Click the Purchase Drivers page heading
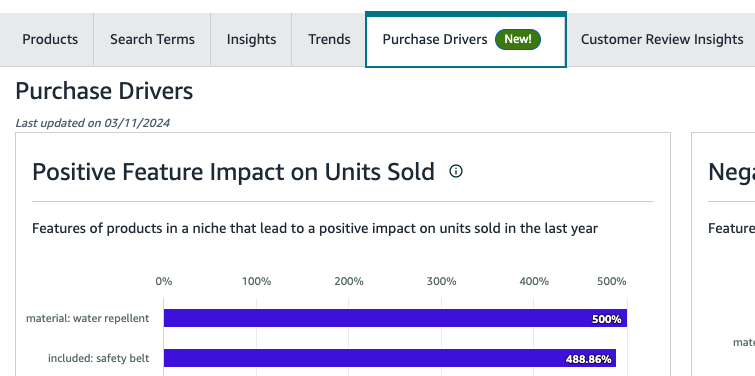755x376 pixels. 104,91
